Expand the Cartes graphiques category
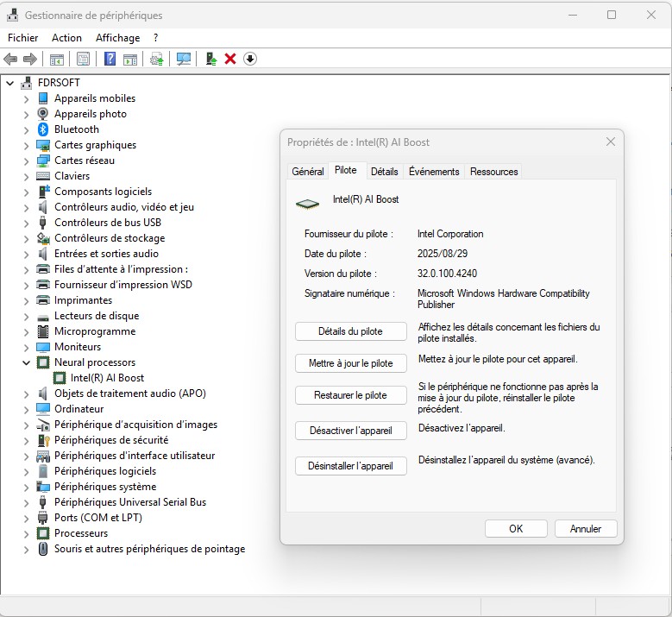The width and height of the screenshot is (672, 617). click(x=26, y=145)
